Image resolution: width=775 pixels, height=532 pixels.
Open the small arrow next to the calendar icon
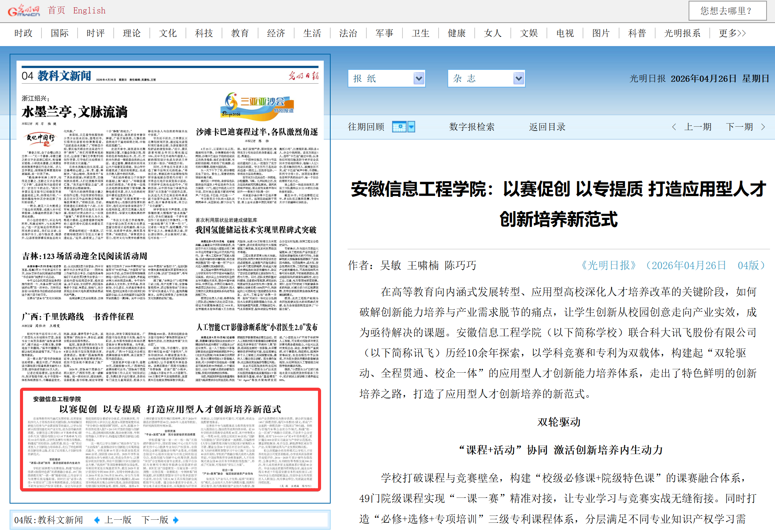click(411, 127)
